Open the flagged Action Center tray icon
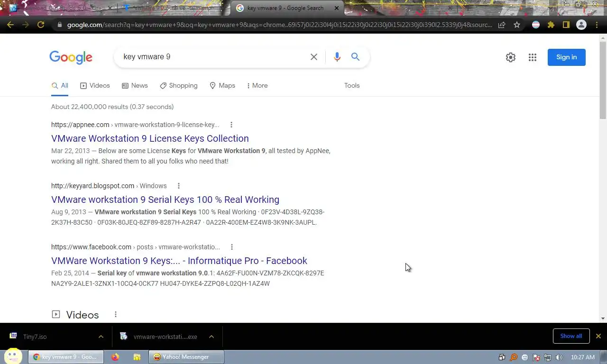The image size is (607, 364). click(x=536, y=357)
